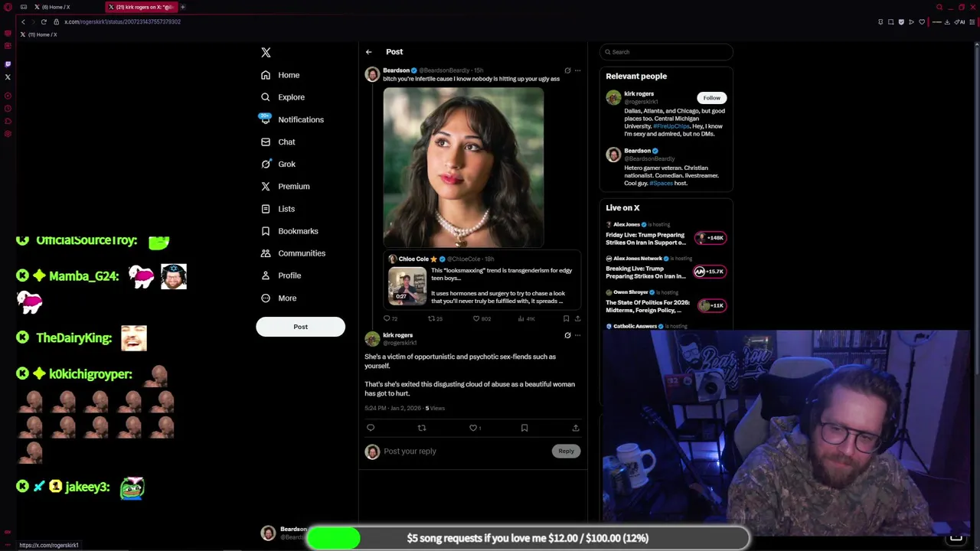This screenshot has height=551, width=980.
Task: Repost kirk rogers post
Action: click(x=422, y=428)
